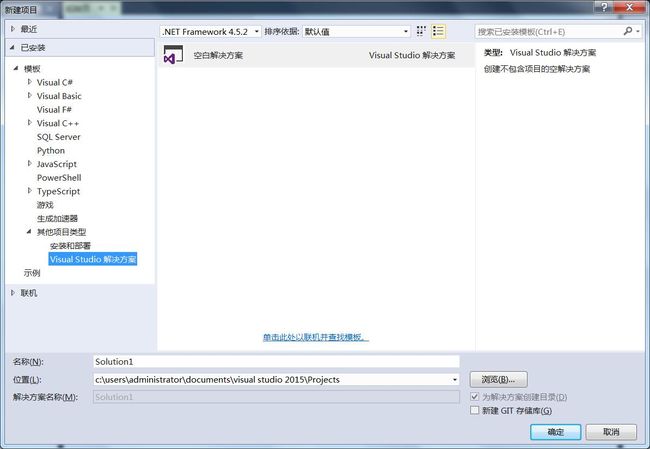
Task: Close the 新建项目 dialog
Action: click(x=629, y=7)
